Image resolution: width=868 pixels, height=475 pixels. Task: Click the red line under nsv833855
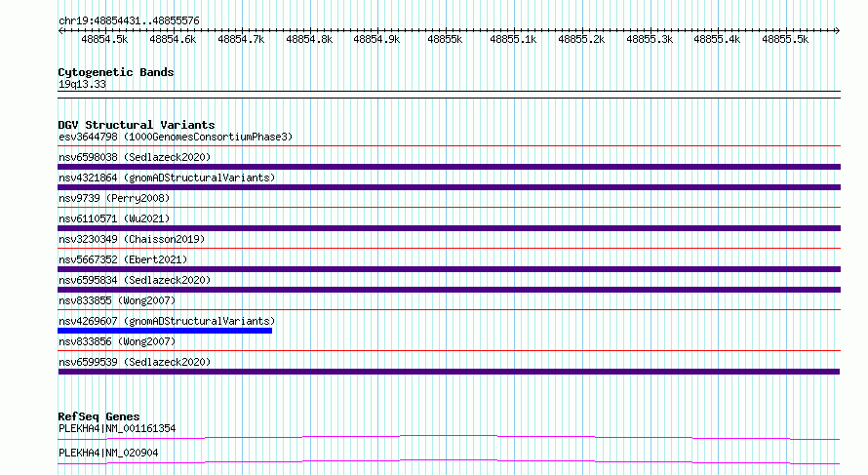449,310
